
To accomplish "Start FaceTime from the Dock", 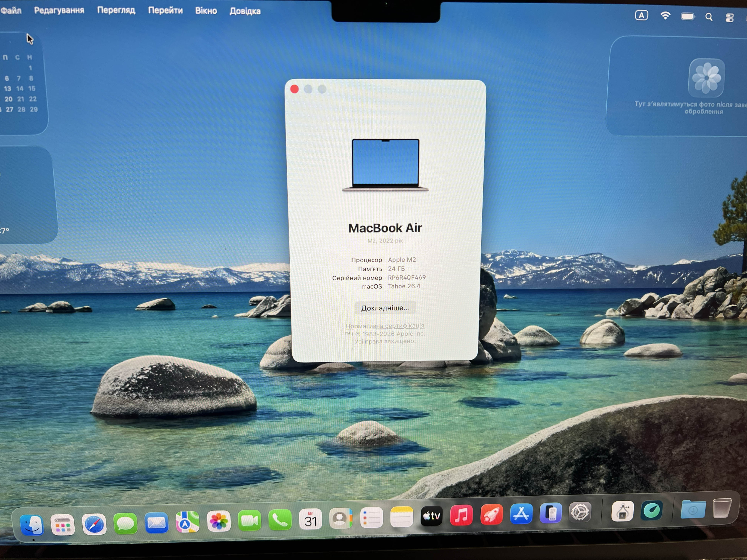I will (x=249, y=520).
